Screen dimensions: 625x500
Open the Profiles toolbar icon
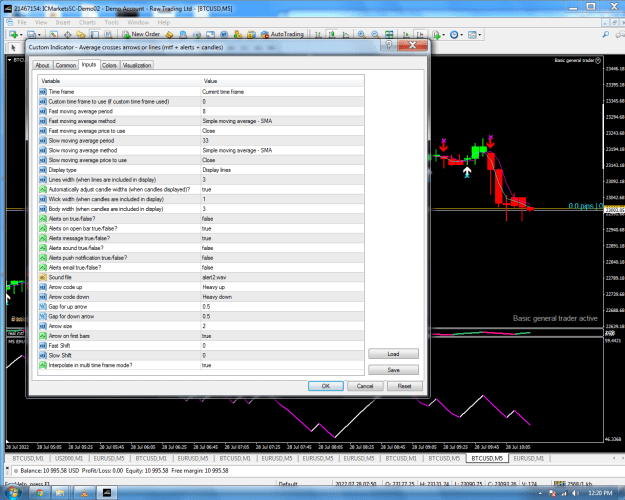click(x=31, y=34)
